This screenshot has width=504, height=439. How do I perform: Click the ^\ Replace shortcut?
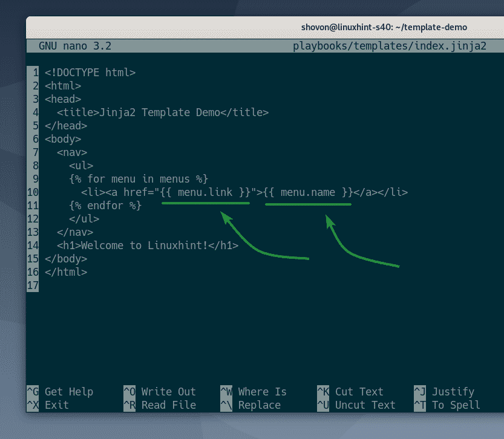click(250, 405)
